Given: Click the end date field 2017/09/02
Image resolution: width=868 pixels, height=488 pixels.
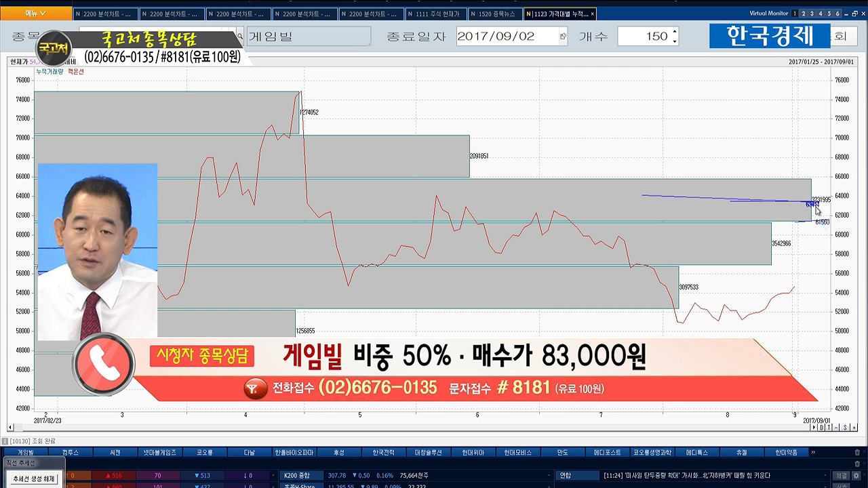Looking at the screenshot, I should [505, 37].
